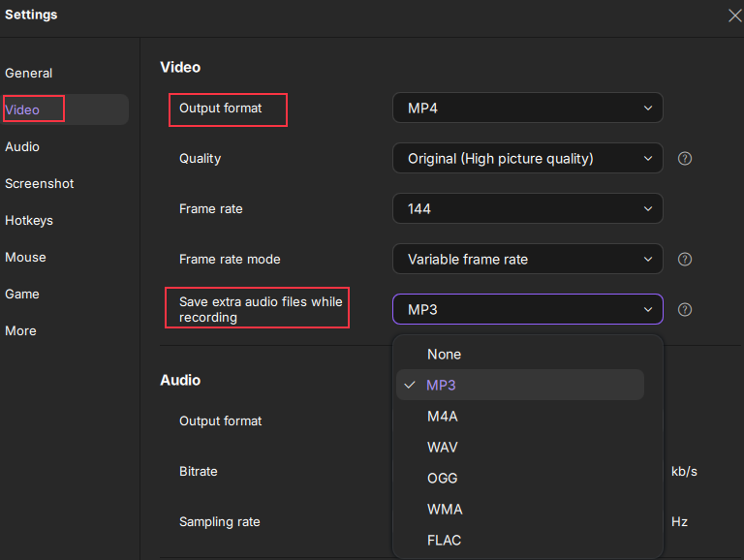Click help icon next to extra audio files
The width and height of the screenshot is (744, 560).
coord(685,310)
